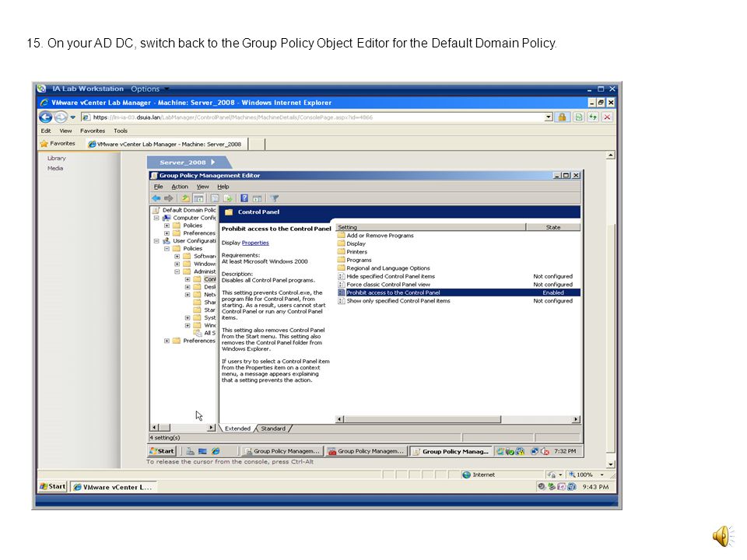Expand the Desktop tree node
Image resolution: width=747 pixels, height=560 pixels.
188,287
